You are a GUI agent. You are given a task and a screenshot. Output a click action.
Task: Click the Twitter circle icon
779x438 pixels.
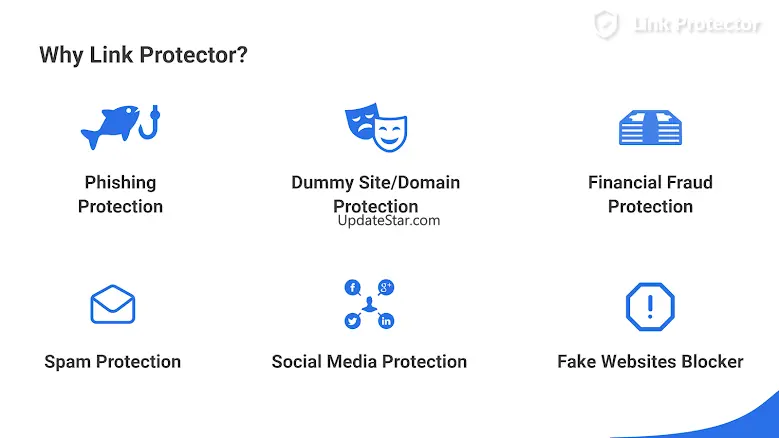tap(352, 321)
